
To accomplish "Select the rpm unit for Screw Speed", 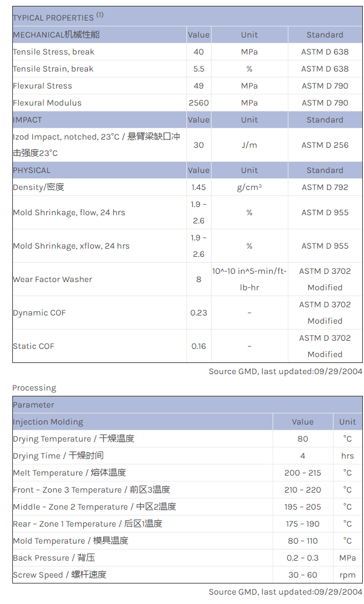I will coord(347,575).
